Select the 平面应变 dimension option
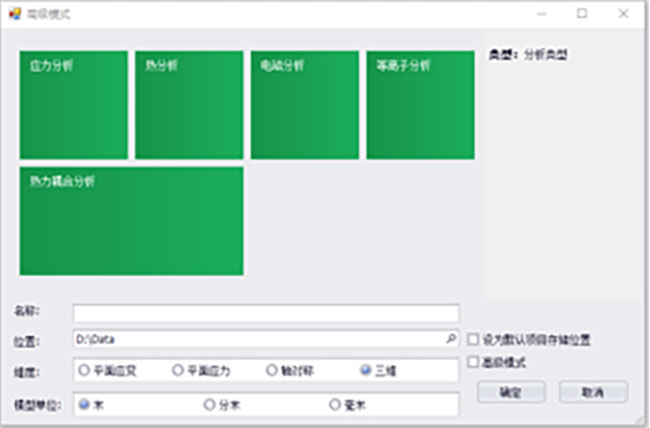Screen dimensions: 650x428 (85, 371)
